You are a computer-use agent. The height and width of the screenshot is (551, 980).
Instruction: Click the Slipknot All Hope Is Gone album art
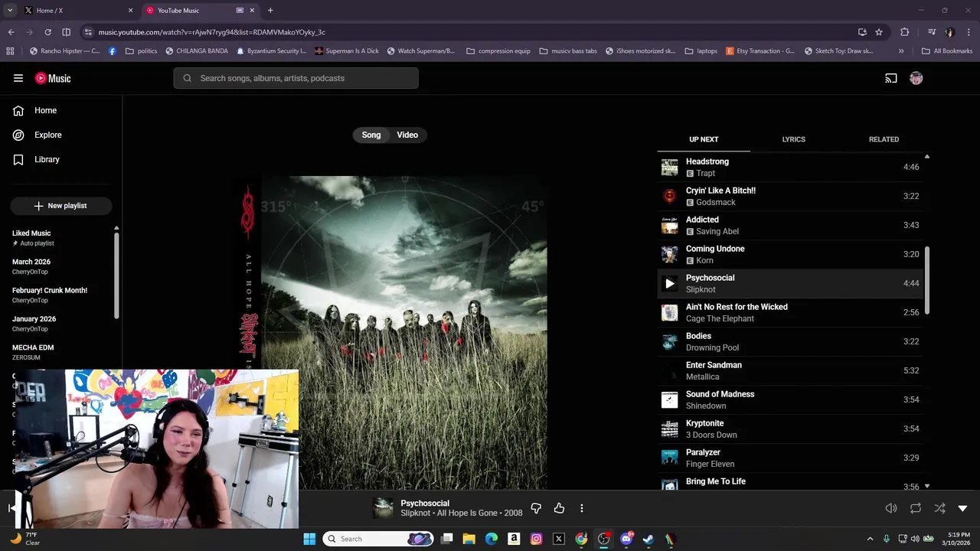(390, 333)
